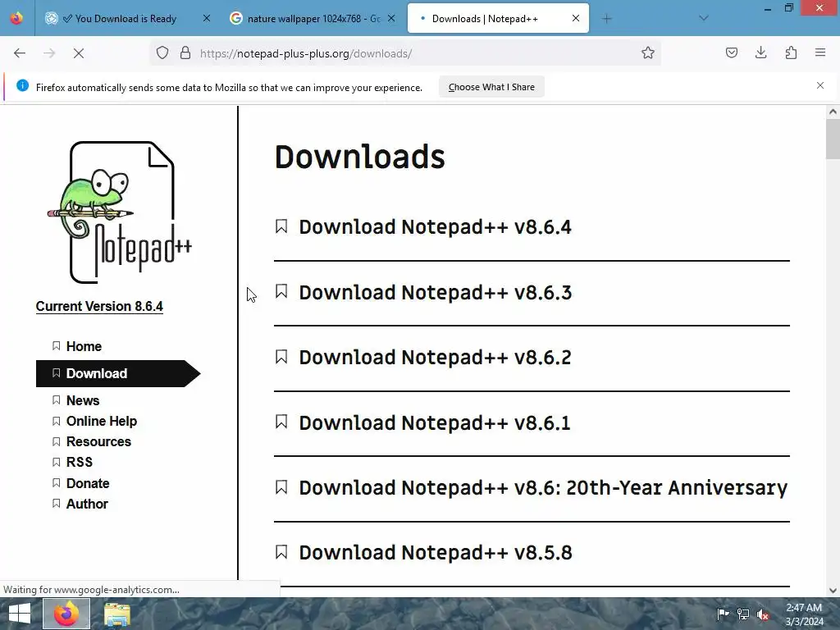The image size is (840, 630).
Task: Close the Downloads Notepad++ tab
Action: [x=576, y=18]
